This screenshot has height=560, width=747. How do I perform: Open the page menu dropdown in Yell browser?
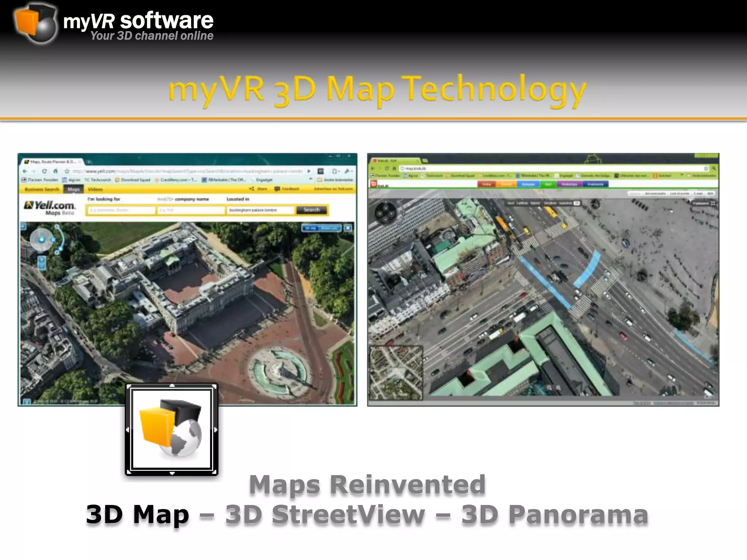point(335,171)
